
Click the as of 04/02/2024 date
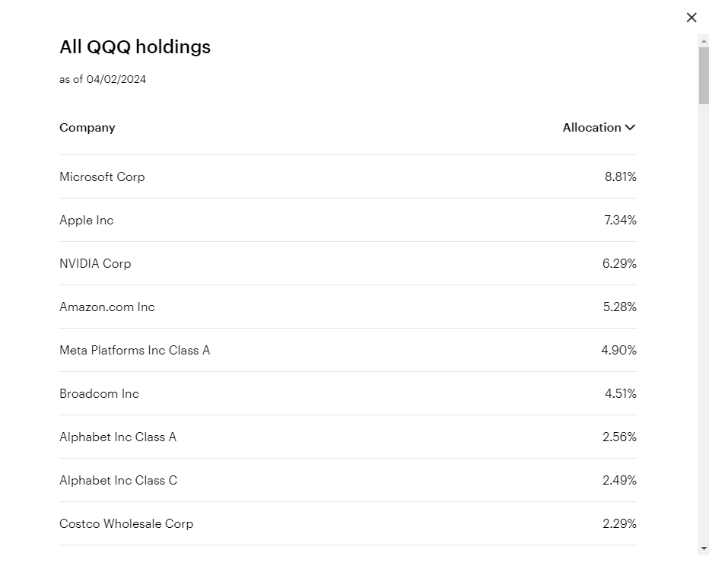[x=103, y=79]
